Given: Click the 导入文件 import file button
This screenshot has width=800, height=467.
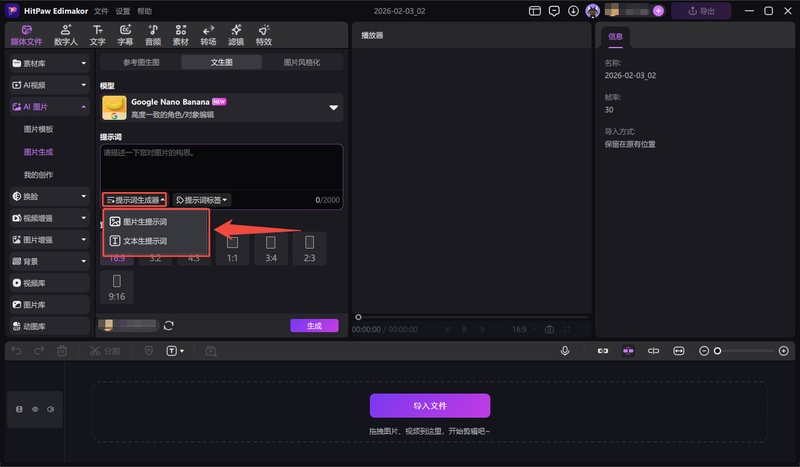Looking at the screenshot, I should click(x=430, y=406).
